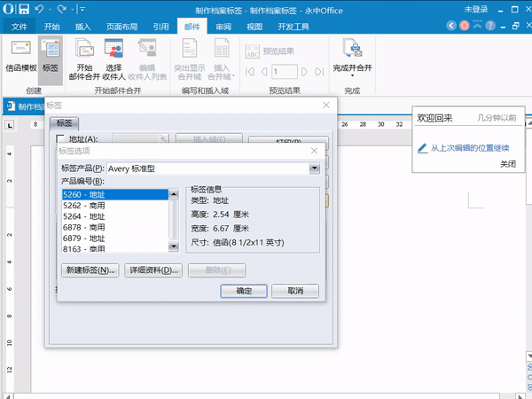The width and height of the screenshot is (532, 399).
Task: Click 选择收件人 ribbon icon
Action: point(113,48)
